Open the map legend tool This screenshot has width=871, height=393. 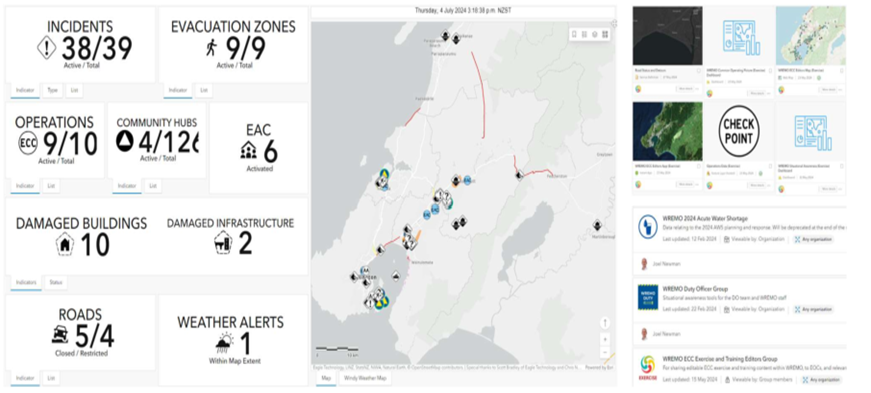tap(584, 34)
